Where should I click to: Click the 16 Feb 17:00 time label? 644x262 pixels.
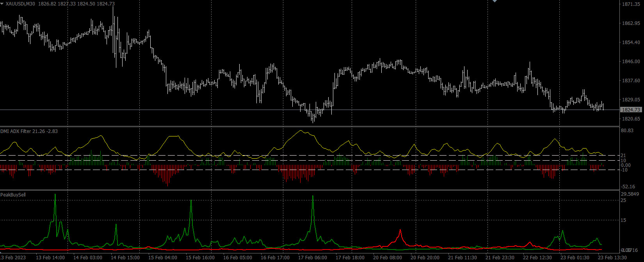click(275, 258)
